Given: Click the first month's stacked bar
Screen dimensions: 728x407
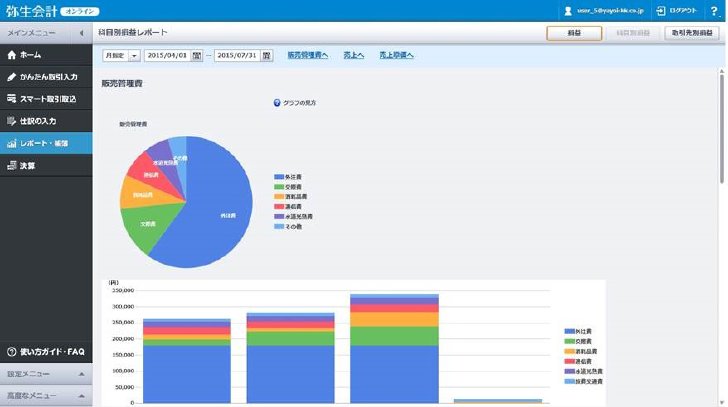Looking at the screenshot, I should 187,361.
